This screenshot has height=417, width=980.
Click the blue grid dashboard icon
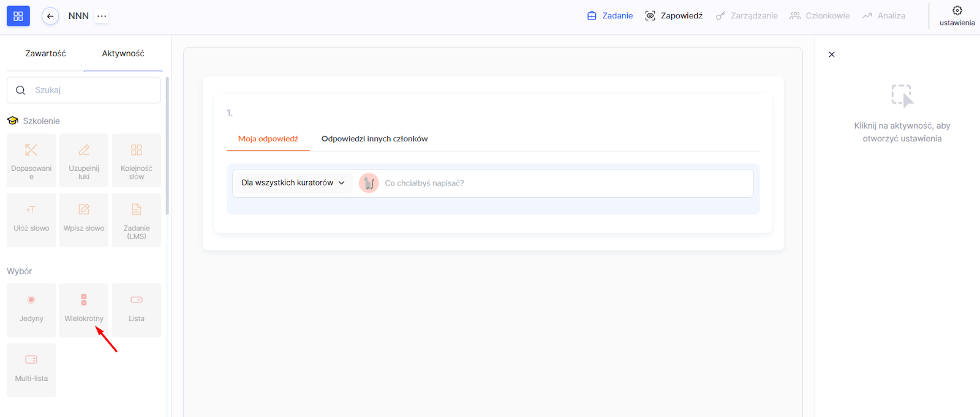pyautogui.click(x=18, y=16)
